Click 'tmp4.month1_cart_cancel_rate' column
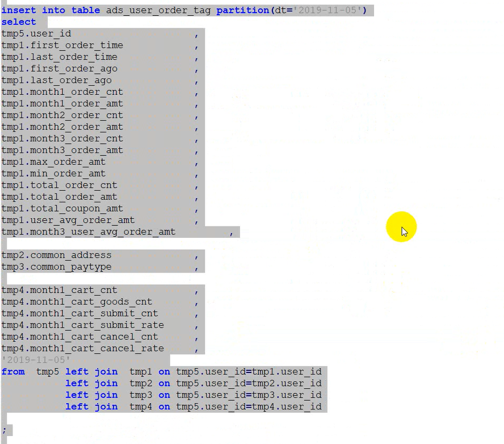504x444 pixels. click(83, 349)
